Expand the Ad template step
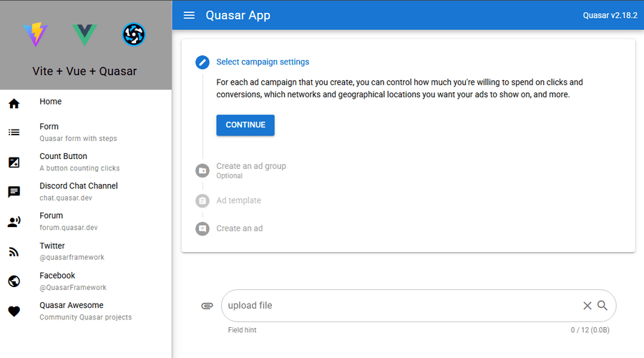The height and width of the screenshot is (358, 644). (238, 200)
